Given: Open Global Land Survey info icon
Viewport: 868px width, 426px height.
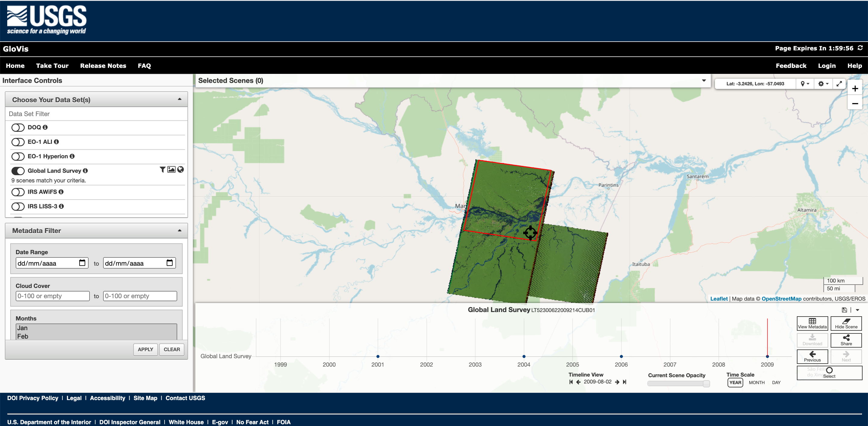Looking at the screenshot, I should click(x=85, y=171).
